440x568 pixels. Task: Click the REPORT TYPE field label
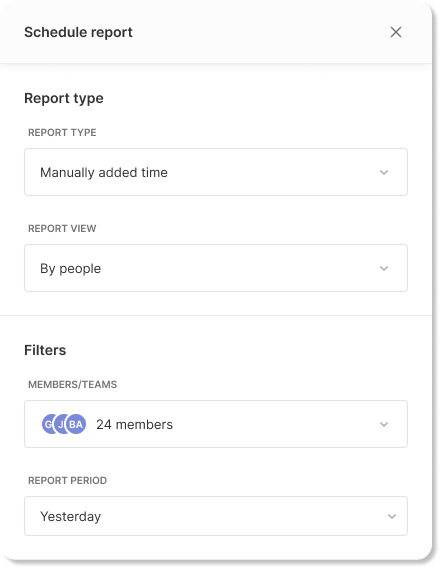(62, 133)
